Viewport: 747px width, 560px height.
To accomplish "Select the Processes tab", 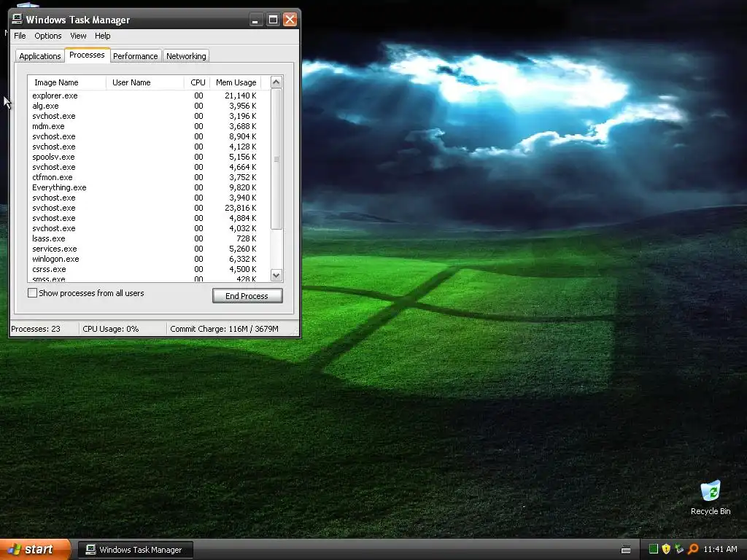I will click(x=88, y=55).
